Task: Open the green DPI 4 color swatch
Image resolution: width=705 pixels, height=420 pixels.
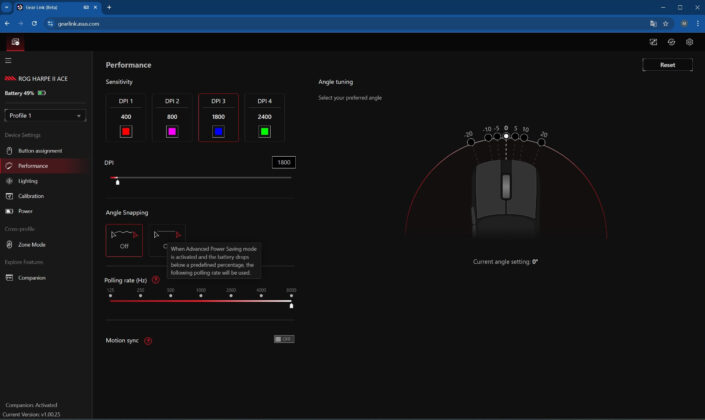Action: pyautogui.click(x=264, y=132)
